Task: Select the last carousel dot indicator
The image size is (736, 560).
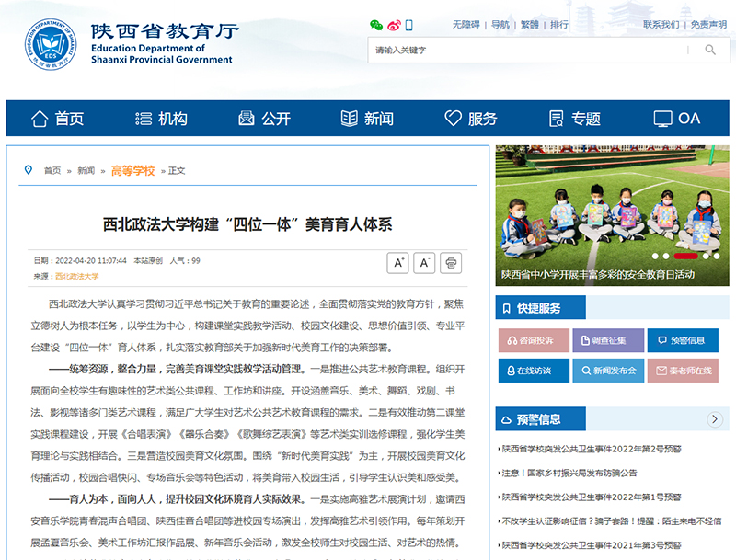Action: [x=717, y=256]
